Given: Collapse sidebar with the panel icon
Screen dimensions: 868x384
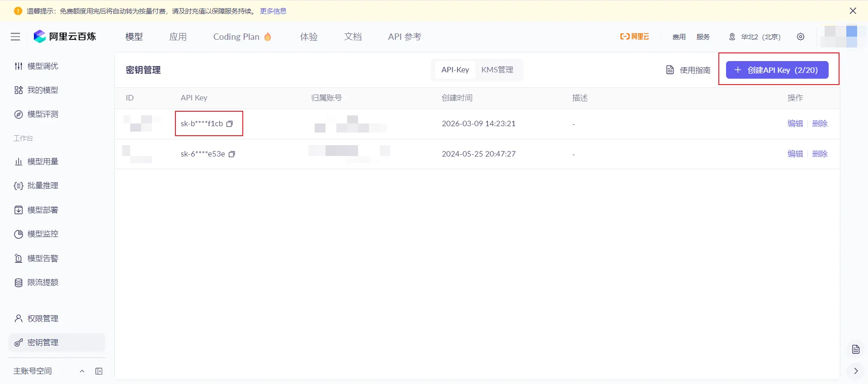Looking at the screenshot, I should click(x=99, y=371).
